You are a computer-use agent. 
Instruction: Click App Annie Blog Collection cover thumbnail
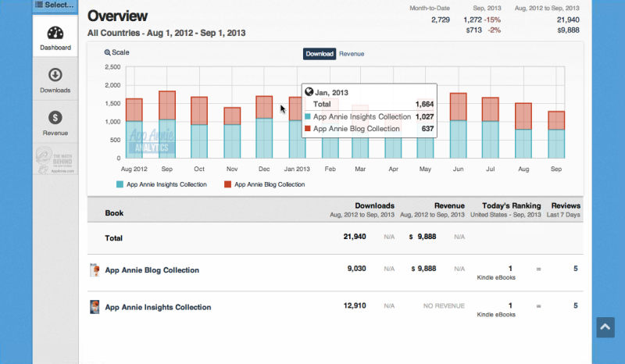95,270
